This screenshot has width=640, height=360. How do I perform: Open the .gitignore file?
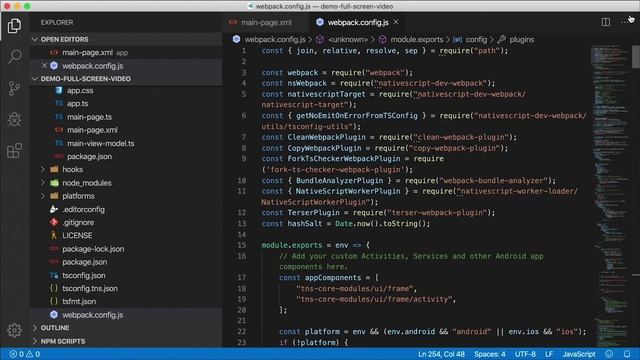tap(78, 222)
